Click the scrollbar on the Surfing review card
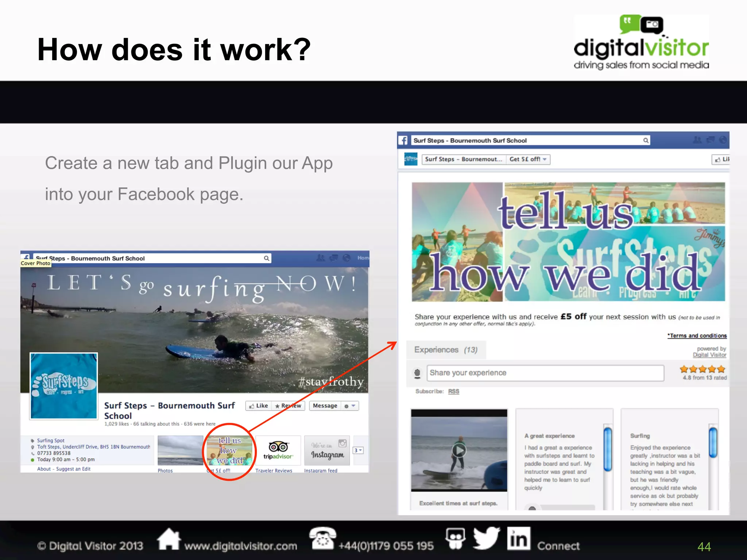Screen dimensions: 747x560 pyautogui.click(x=713, y=442)
